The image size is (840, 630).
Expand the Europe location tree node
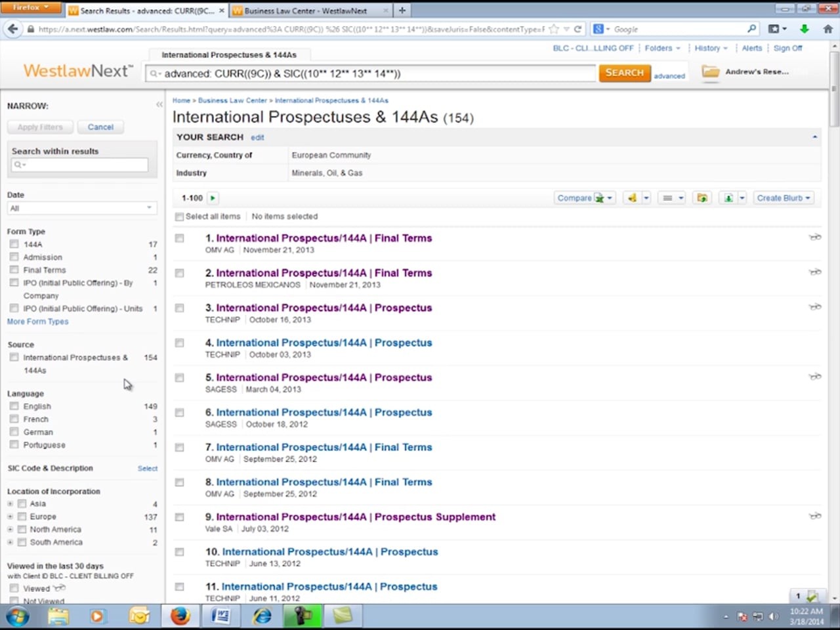[10, 517]
